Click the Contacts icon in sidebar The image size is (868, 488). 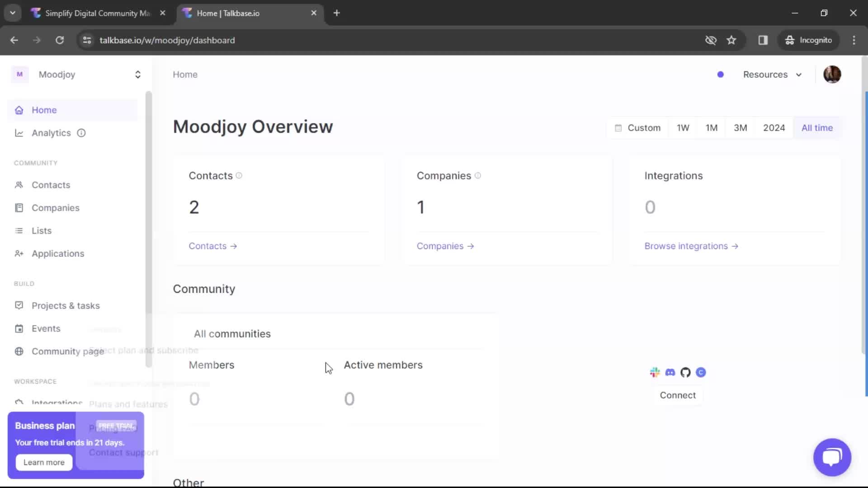point(19,185)
